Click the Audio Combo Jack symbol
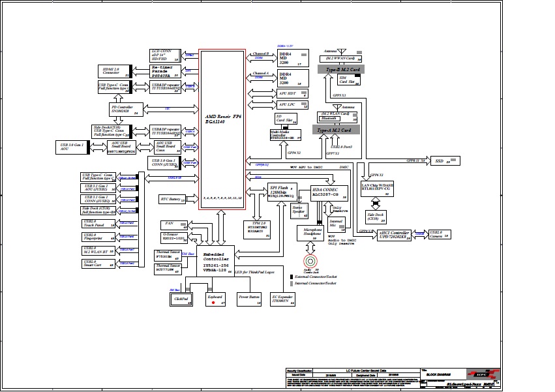 [x=310, y=262]
